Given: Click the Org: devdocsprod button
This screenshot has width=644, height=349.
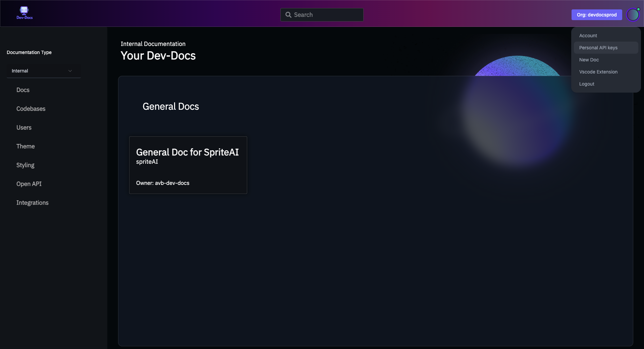Looking at the screenshot, I should tap(596, 15).
